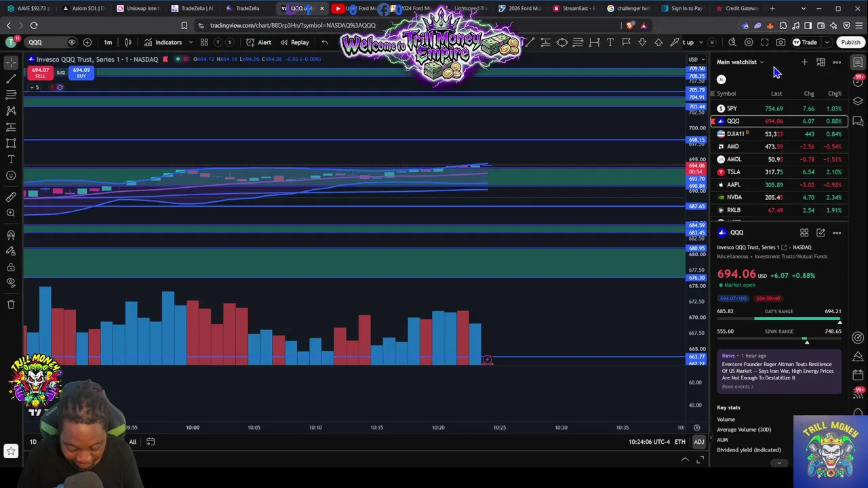Select TSLA row in the watchlist

(779, 172)
